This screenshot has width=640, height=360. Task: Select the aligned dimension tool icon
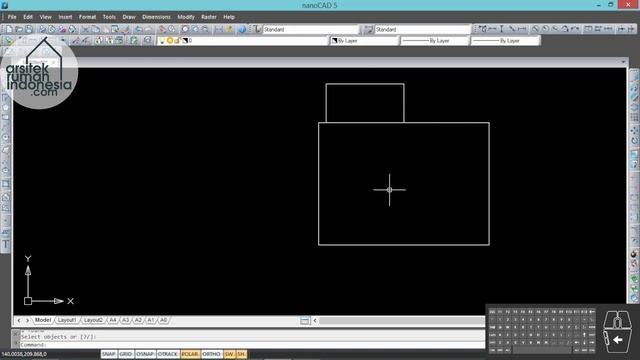(x=512, y=29)
